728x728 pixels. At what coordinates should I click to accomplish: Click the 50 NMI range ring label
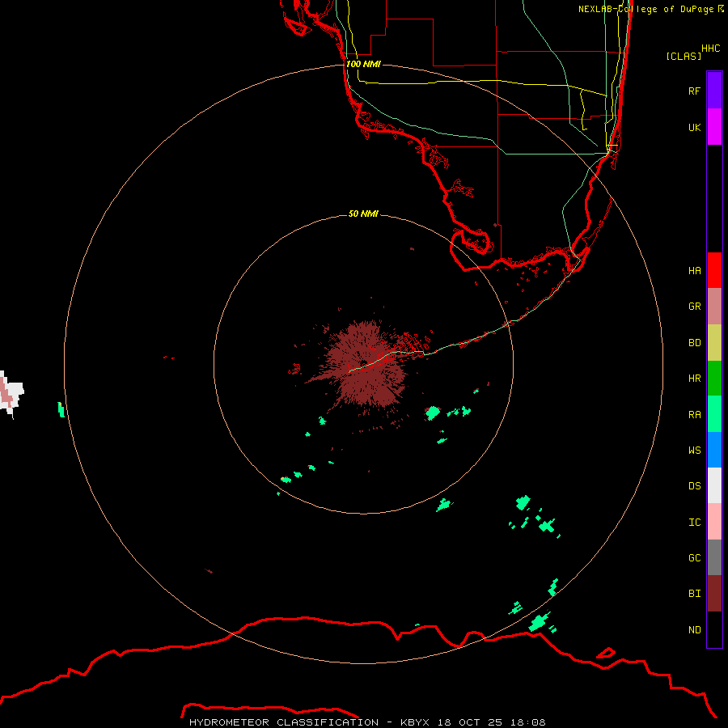tap(363, 214)
